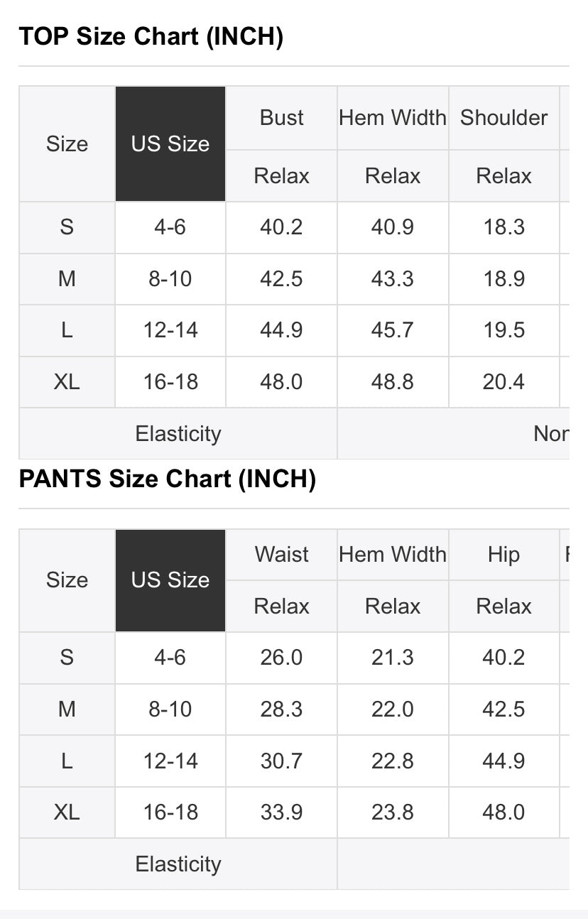Select US size 12-14 in PANTS chart
Screen dimensions: 588x919
(170, 761)
